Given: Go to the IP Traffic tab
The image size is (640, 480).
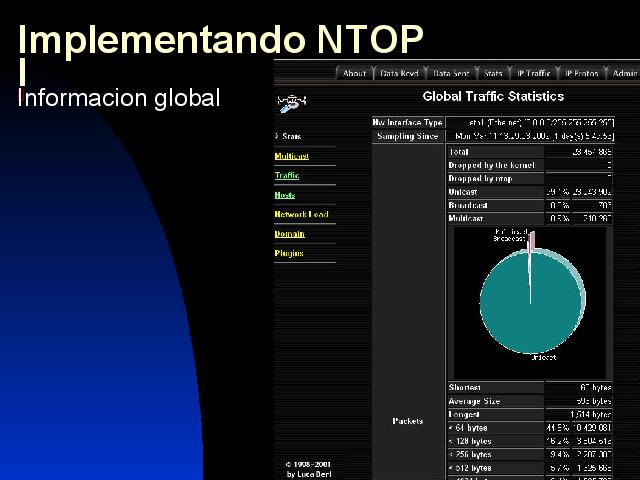Looking at the screenshot, I should (x=532, y=73).
